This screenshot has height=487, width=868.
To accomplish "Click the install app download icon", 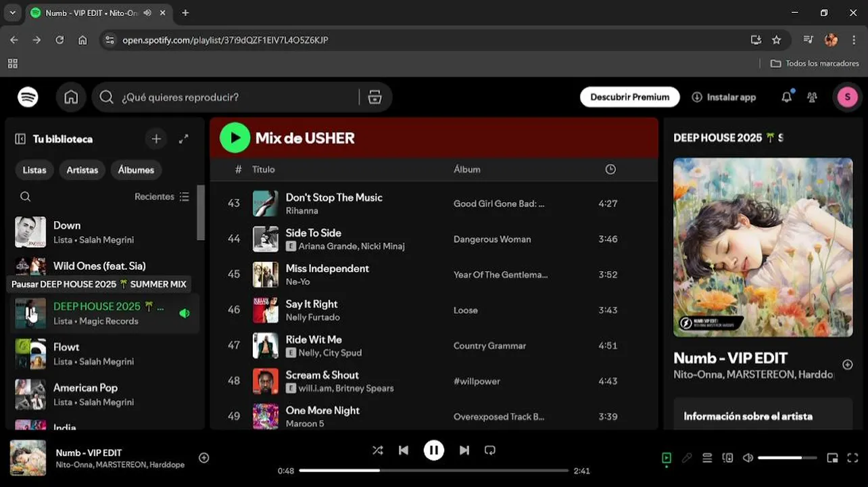I will 697,97.
